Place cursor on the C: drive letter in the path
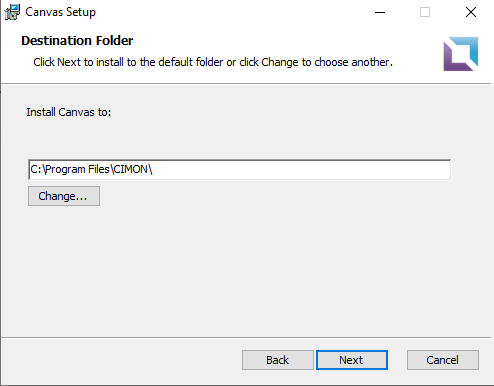Image resolution: width=494 pixels, height=386 pixels. point(36,169)
